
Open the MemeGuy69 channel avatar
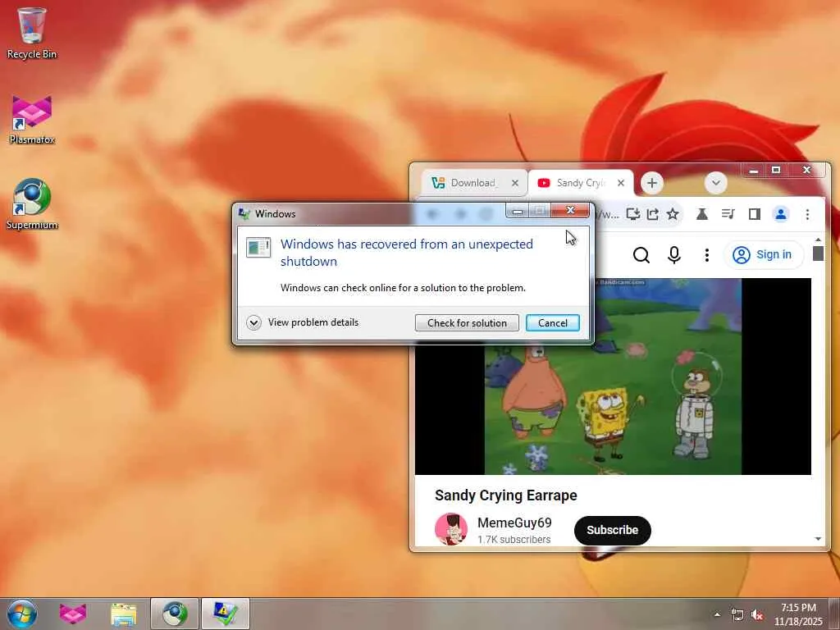click(450, 529)
